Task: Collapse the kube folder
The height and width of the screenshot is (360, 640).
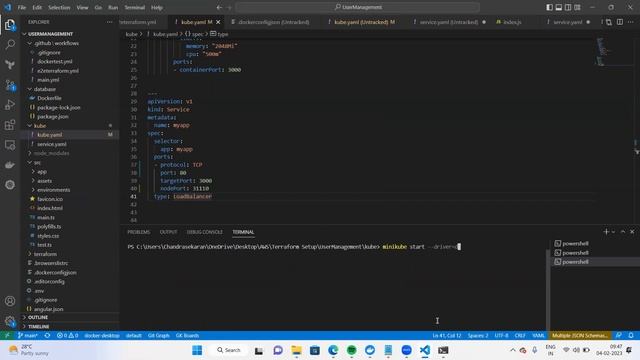Action: pyautogui.click(x=40, y=126)
